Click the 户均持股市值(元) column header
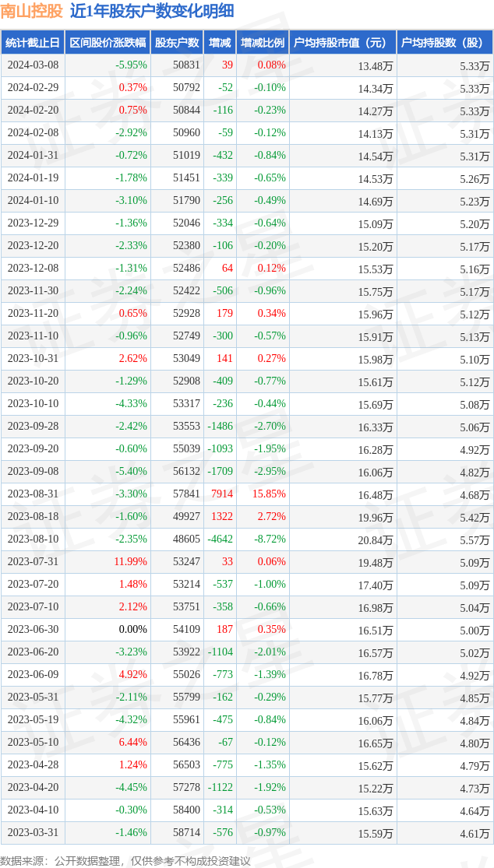Screen dimensions: 494x868 [342, 43]
